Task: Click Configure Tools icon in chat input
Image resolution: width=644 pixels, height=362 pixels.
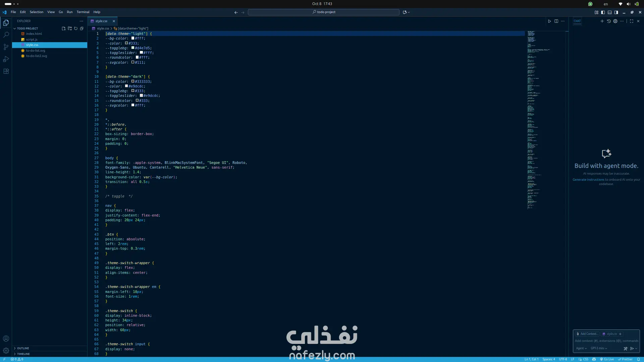Action: [625, 349]
